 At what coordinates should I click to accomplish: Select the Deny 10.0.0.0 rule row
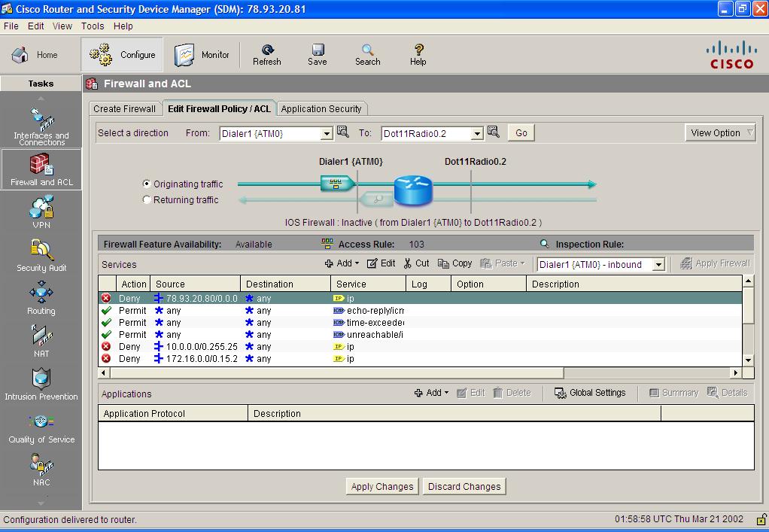[420, 347]
